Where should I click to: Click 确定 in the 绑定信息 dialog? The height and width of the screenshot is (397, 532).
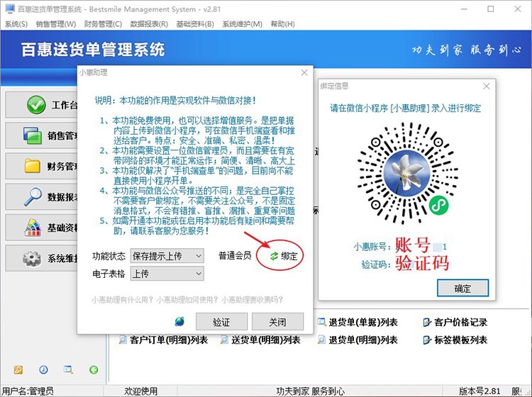coord(462,288)
